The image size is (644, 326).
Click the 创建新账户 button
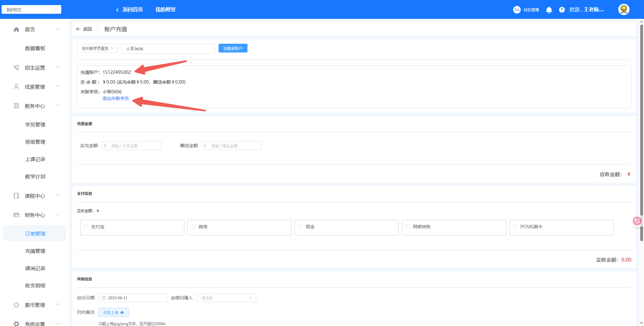[233, 48]
